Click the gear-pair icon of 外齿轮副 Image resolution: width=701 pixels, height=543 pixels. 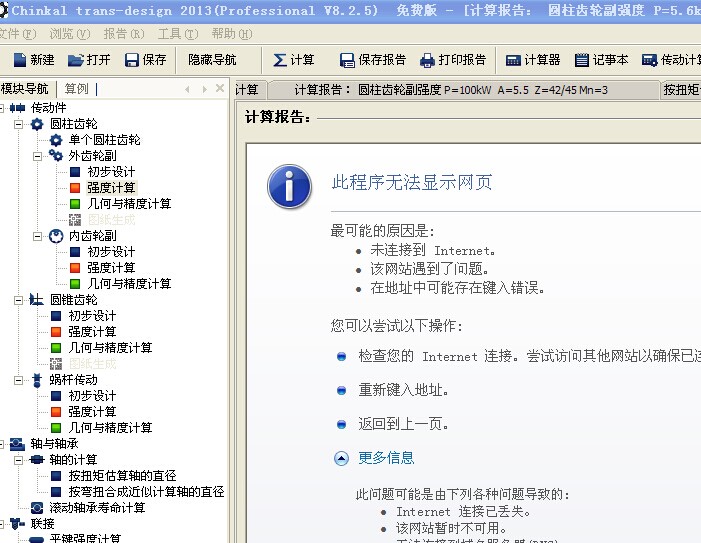click(55, 156)
